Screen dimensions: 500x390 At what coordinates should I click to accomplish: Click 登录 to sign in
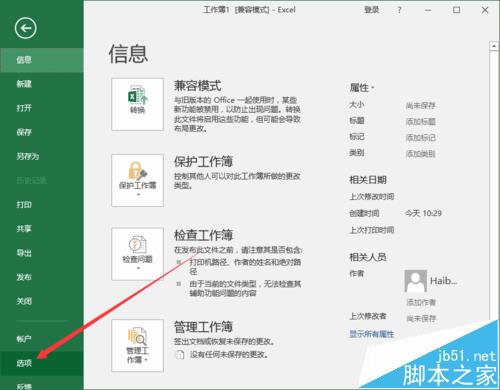tap(371, 10)
